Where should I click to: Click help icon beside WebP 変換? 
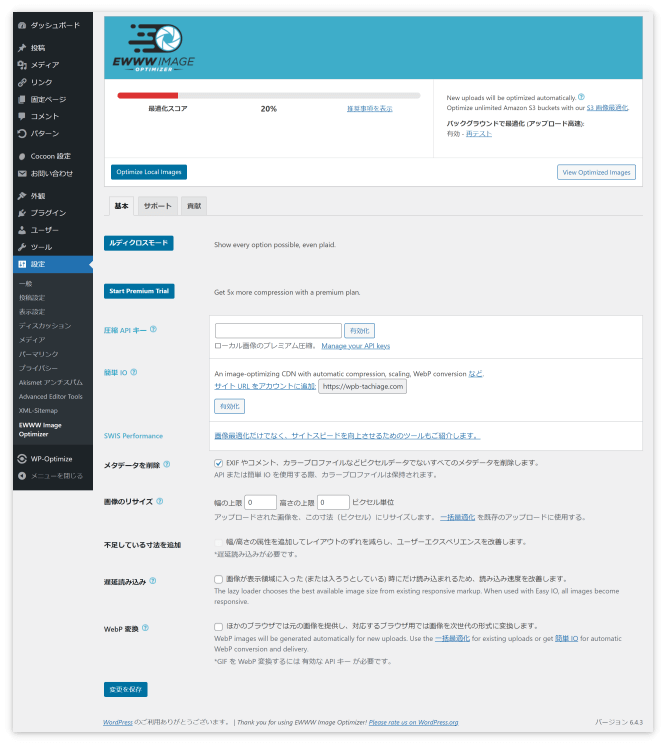tap(145, 628)
